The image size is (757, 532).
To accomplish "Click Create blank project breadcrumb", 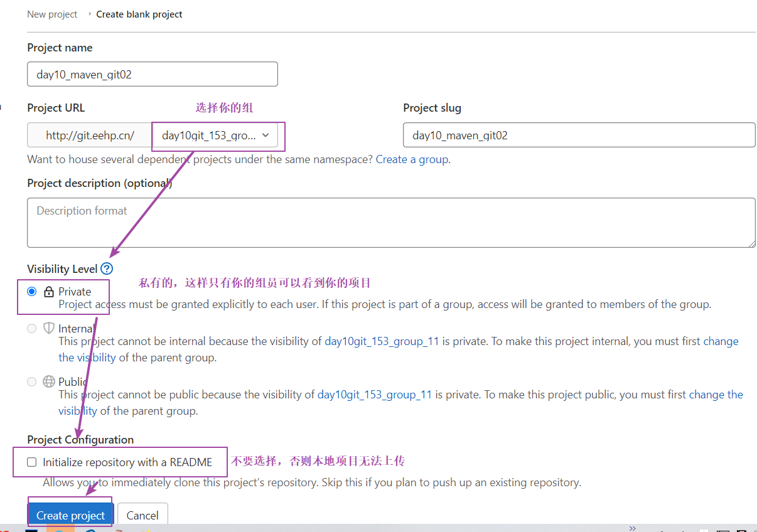I will coord(139,14).
